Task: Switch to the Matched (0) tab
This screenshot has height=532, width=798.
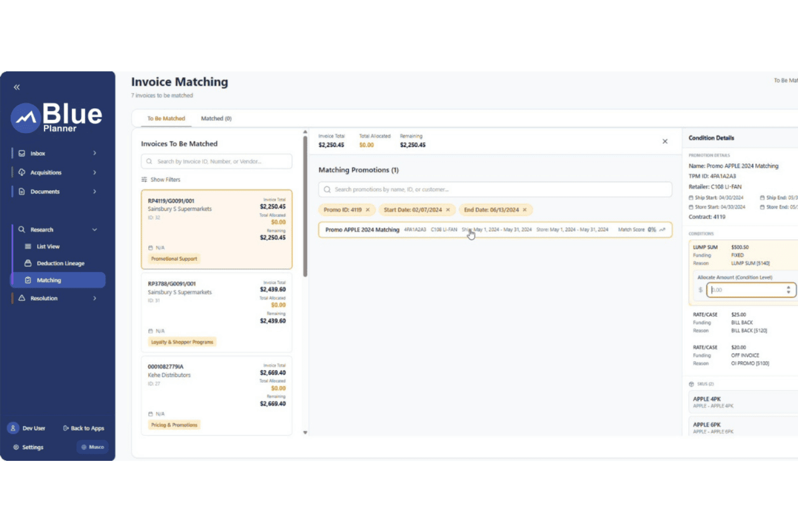Action: (x=216, y=119)
